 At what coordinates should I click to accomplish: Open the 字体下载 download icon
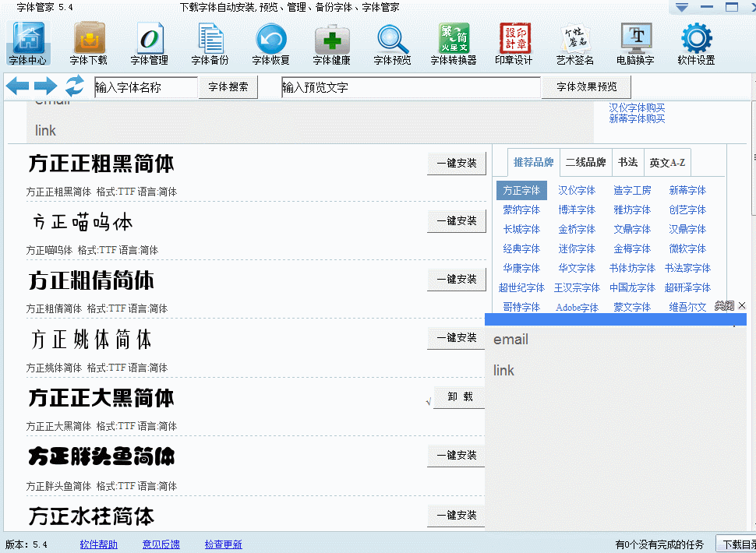(89, 43)
